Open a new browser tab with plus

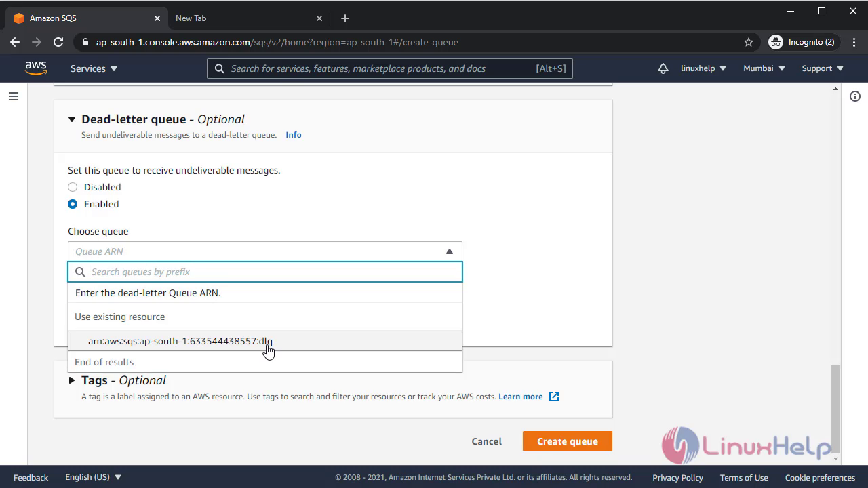pos(344,18)
